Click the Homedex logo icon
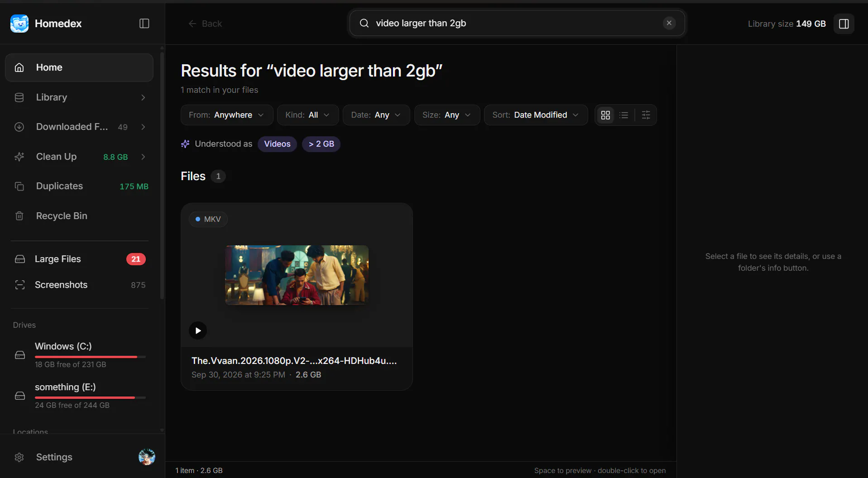 click(19, 24)
